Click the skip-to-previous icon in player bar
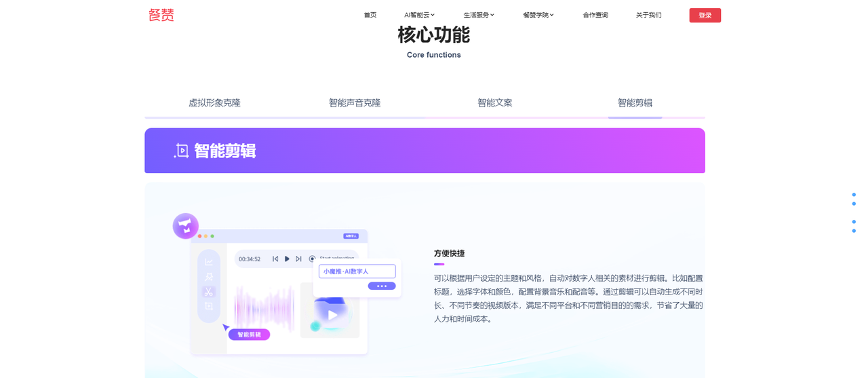 (275, 259)
